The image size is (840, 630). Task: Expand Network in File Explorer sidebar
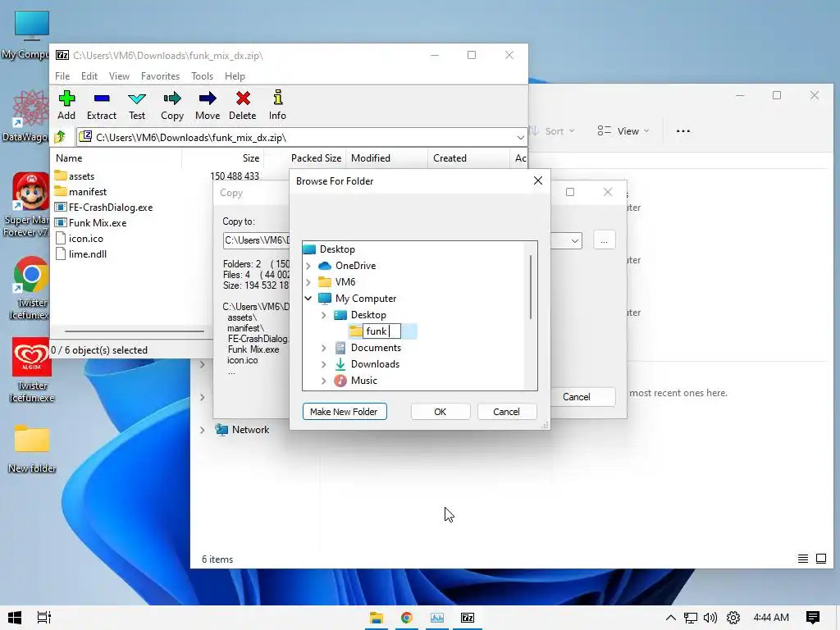coord(203,430)
